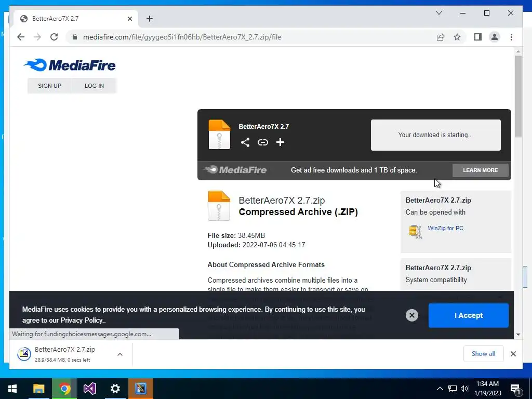Screen dimensions: 532x399
Task: Open Privacy Policy link in cookie banner
Action: (82, 320)
